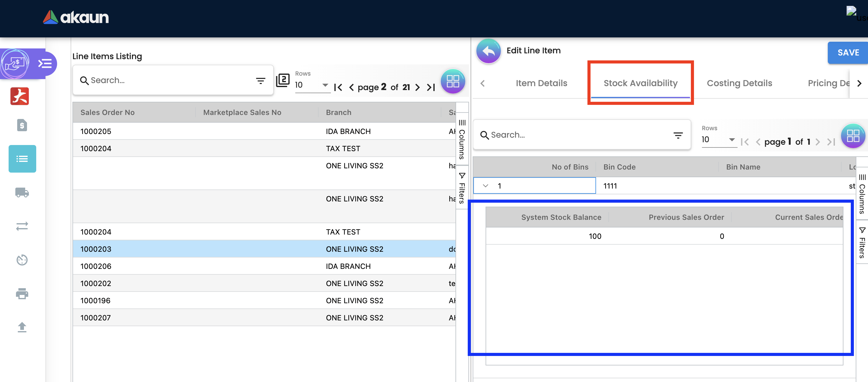Open the truck delivery icon in sidebar
The width and height of the screenshot is (868, 382).
[x=22, y=193]
